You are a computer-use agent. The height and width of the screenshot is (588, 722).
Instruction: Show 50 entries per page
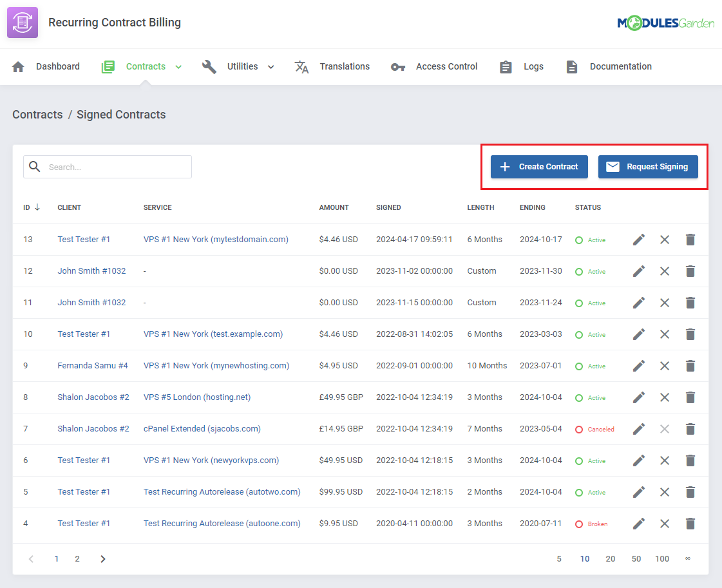pos(636,558)
